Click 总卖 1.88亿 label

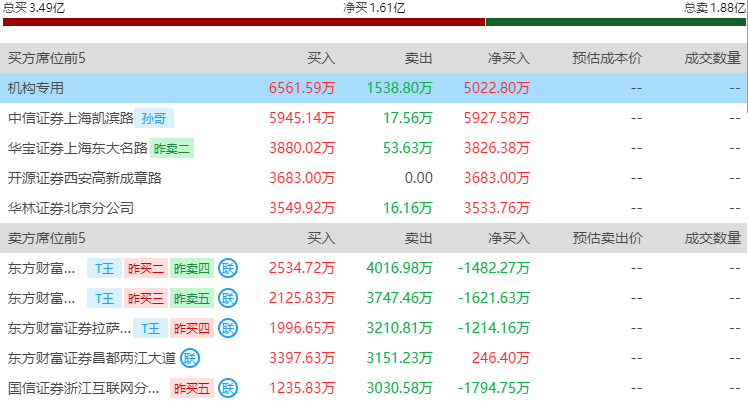pos(715,8)
